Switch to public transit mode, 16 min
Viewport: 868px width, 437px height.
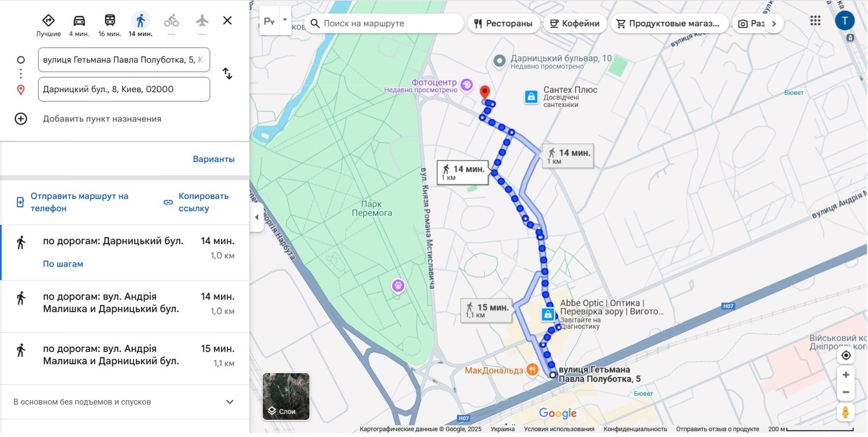[110, 25]
